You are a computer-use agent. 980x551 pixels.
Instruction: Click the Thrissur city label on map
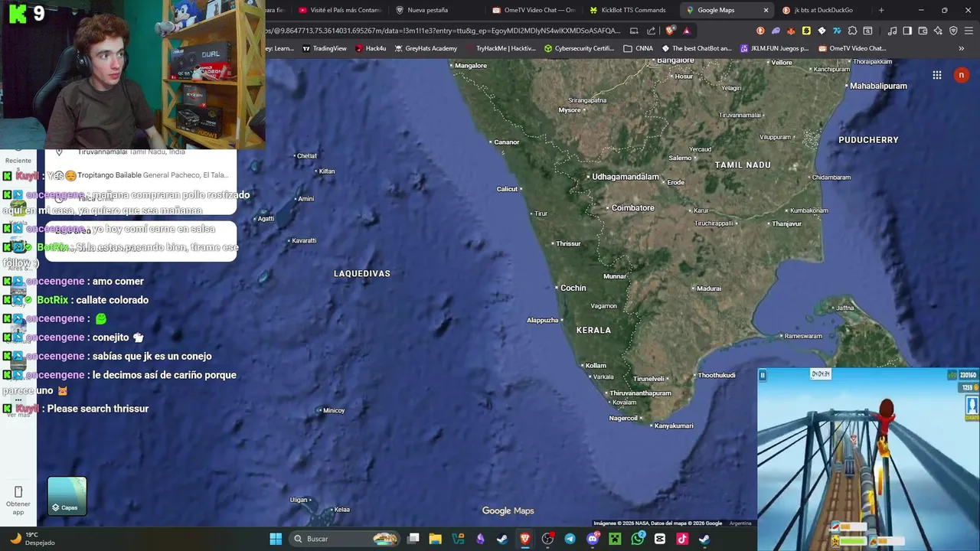[x=568, y=243]
